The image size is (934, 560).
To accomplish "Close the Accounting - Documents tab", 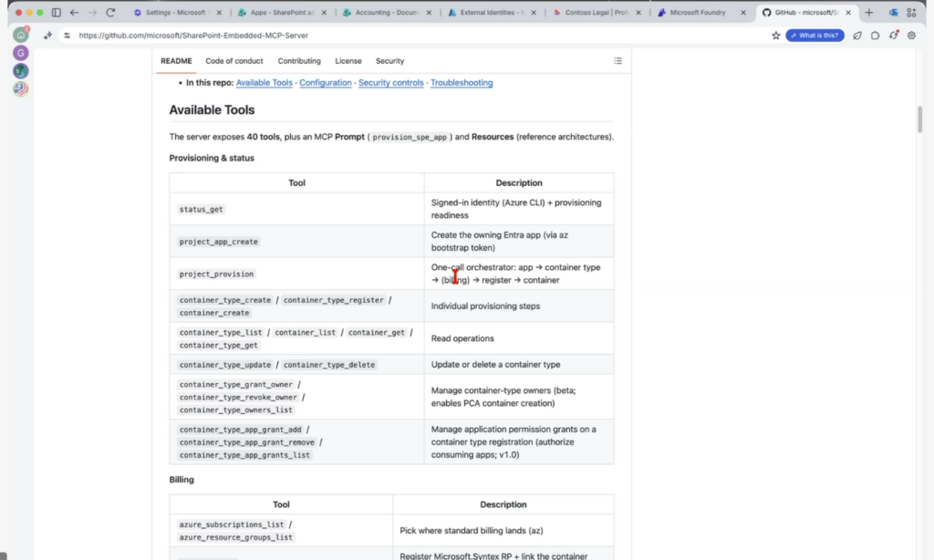I will click(429, 12).
